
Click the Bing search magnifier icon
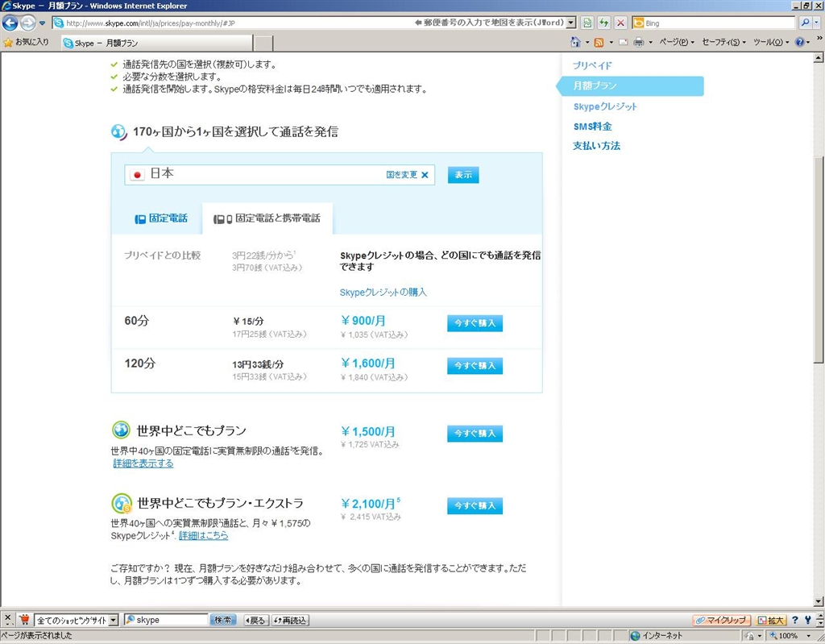[x=804, y=23]
